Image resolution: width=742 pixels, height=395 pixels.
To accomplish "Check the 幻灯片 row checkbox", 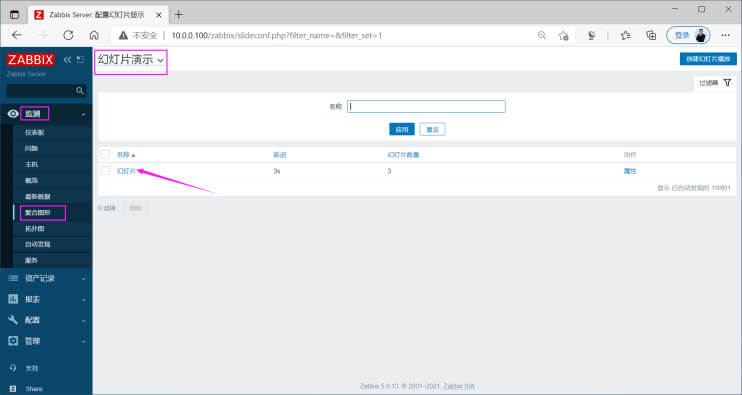I will click(105, 171).
